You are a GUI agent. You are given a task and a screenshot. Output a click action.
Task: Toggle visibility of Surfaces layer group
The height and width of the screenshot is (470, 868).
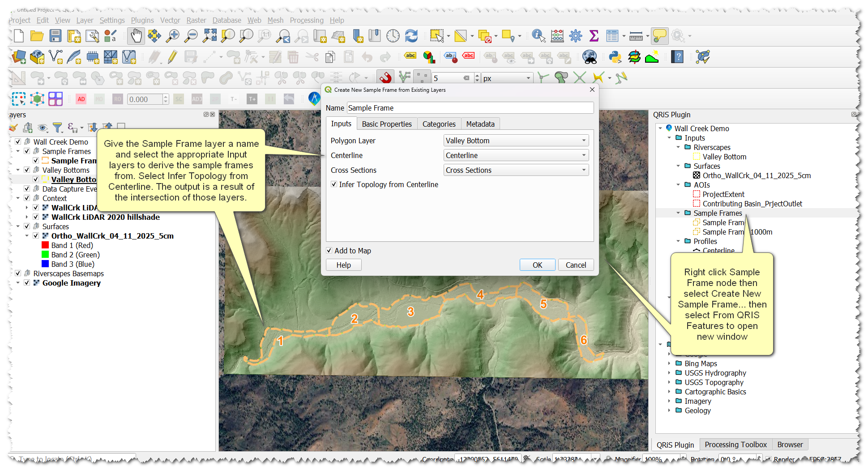[27, 226]
